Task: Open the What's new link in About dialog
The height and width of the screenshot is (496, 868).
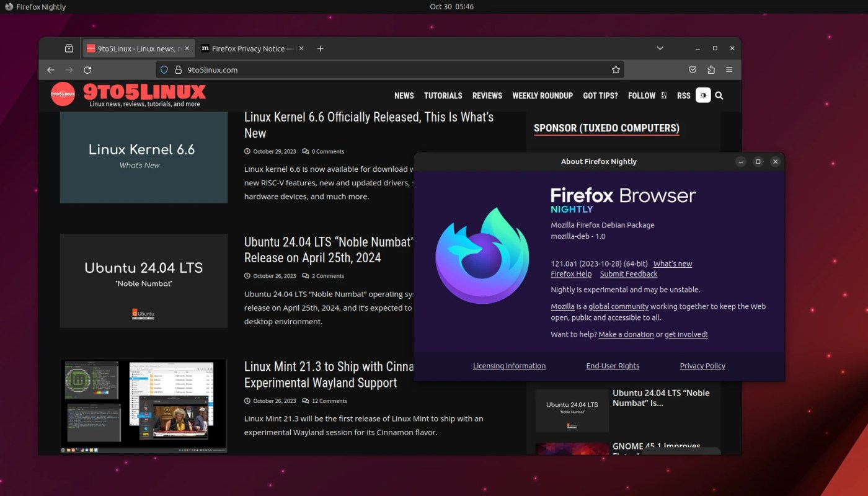Action: coord(673,263)
